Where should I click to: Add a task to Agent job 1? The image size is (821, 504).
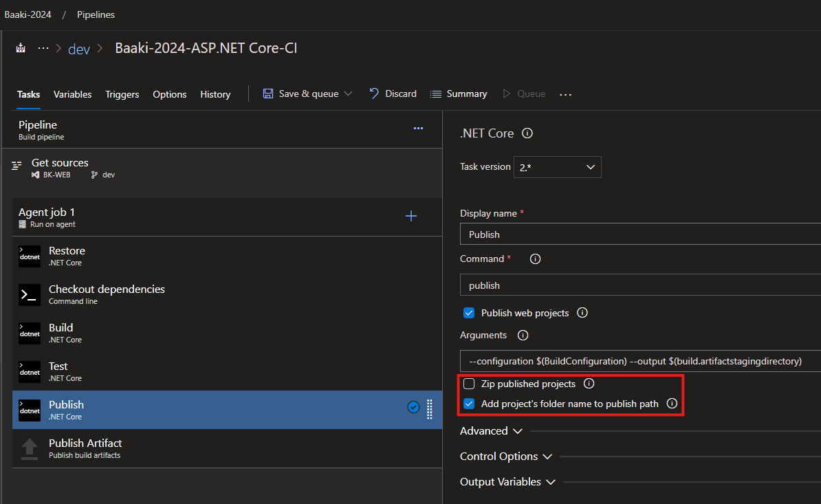point(411,216)
